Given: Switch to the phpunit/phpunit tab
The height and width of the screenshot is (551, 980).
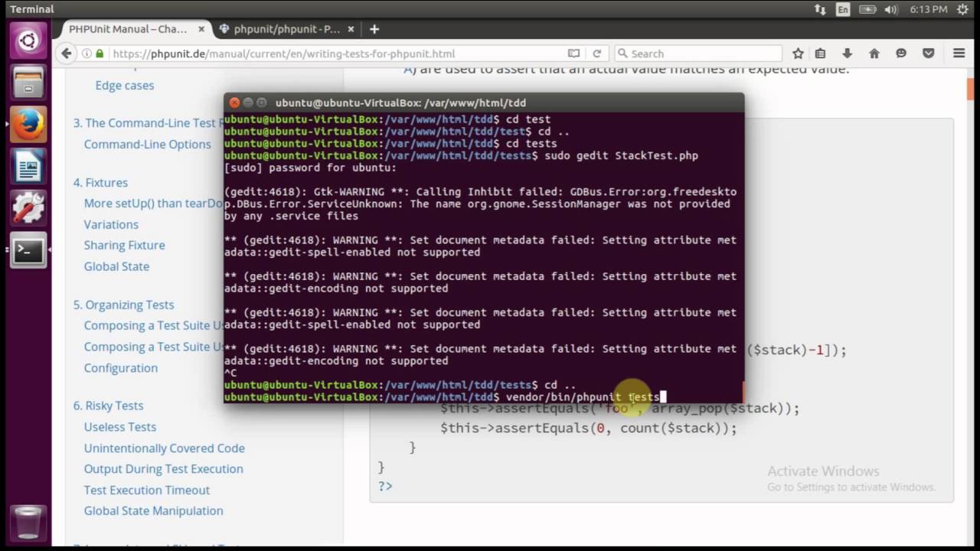Looking at the screenshot, I should 286,29.
